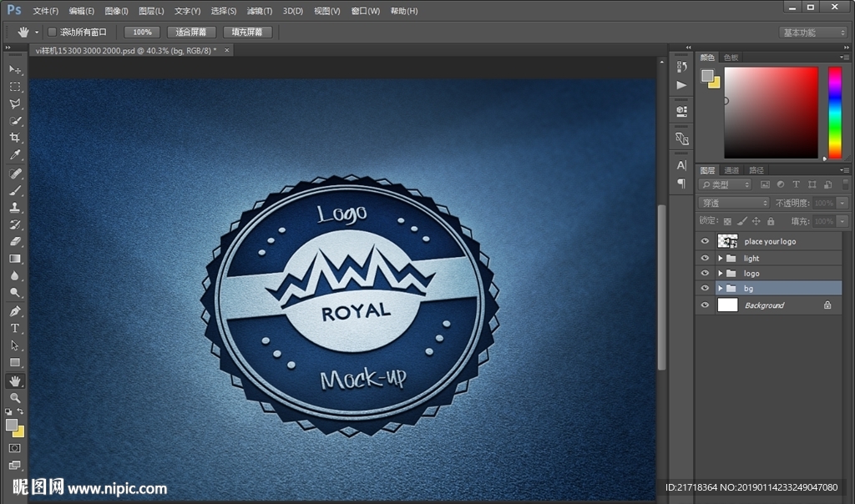
Task: Open the Character panel icon
Action: tap(681, 165)
